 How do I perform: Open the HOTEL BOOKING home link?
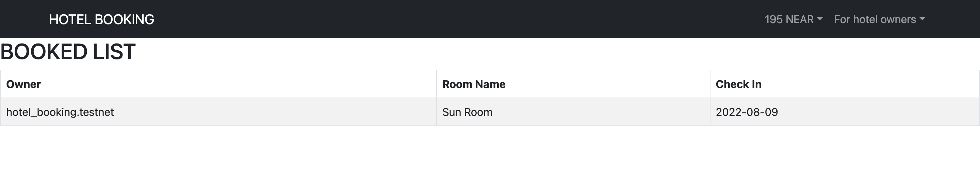102,19
